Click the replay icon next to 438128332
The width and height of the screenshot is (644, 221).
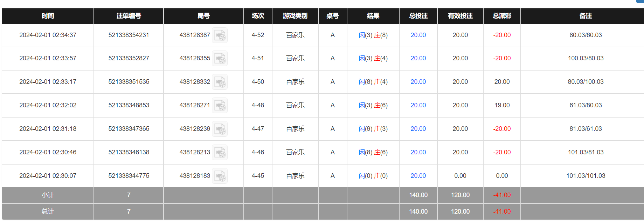click(x=220, y=82)
